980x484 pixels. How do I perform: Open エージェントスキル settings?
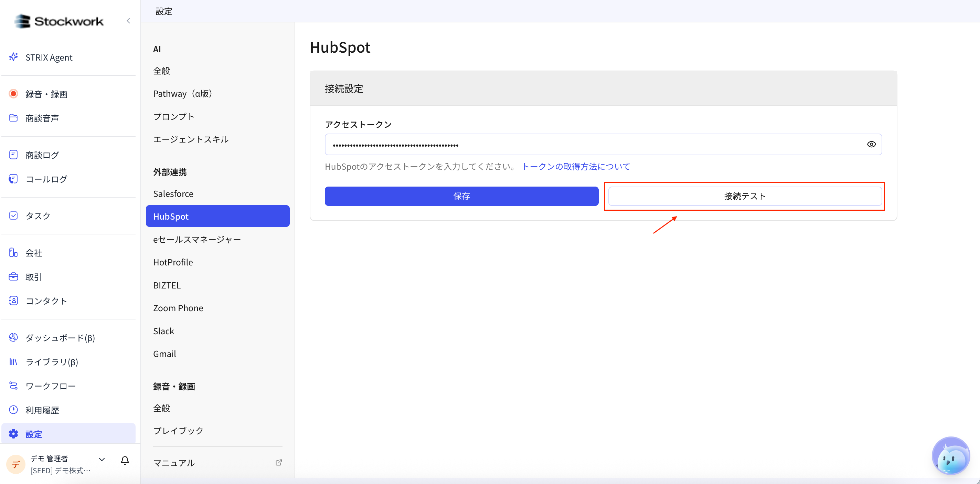[217, 139]
